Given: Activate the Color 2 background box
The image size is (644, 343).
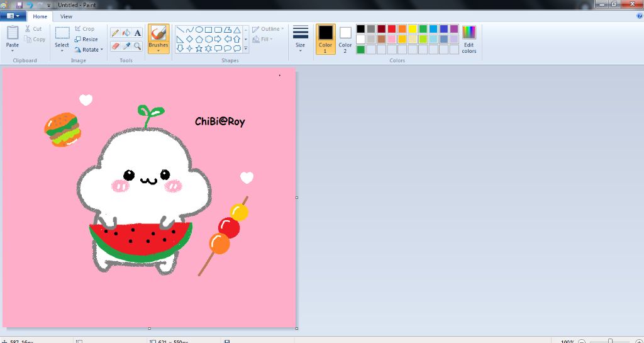Looking at the screenshot, I should [345, 39].
